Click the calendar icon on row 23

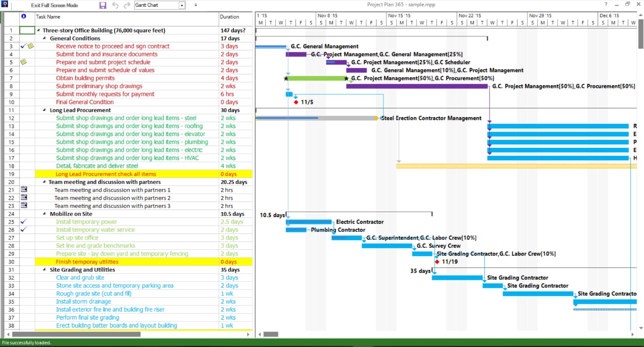pos(24,205)
